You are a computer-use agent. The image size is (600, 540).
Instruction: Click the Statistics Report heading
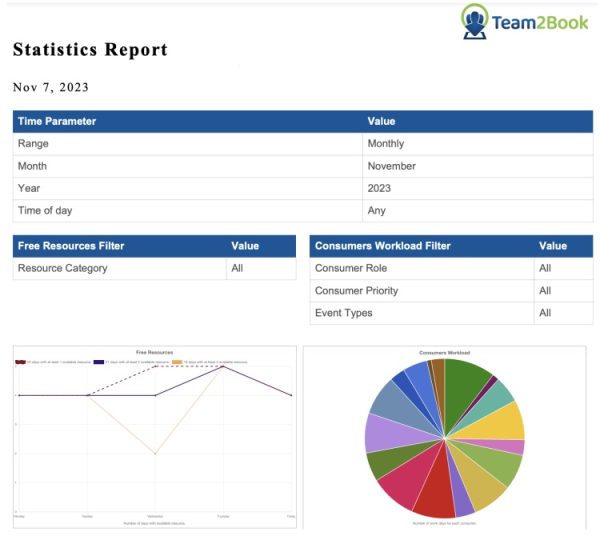90,50
